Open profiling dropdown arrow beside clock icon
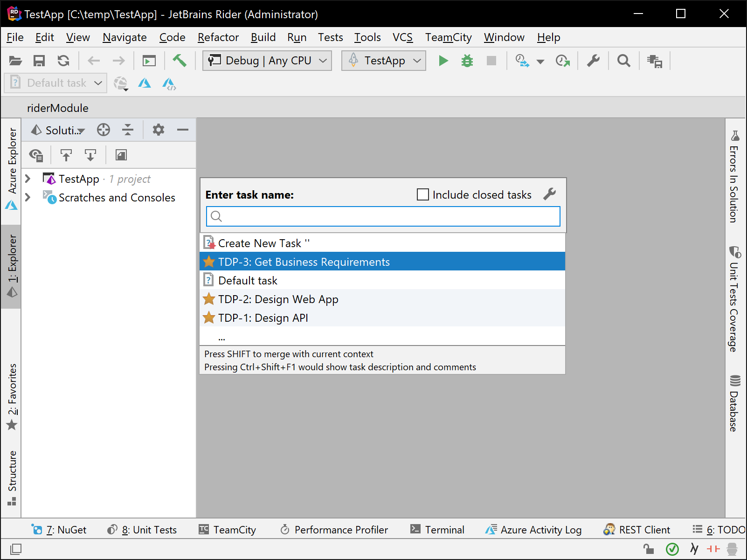Viewport: 747px width, 560px height. (x=540, y=61)
